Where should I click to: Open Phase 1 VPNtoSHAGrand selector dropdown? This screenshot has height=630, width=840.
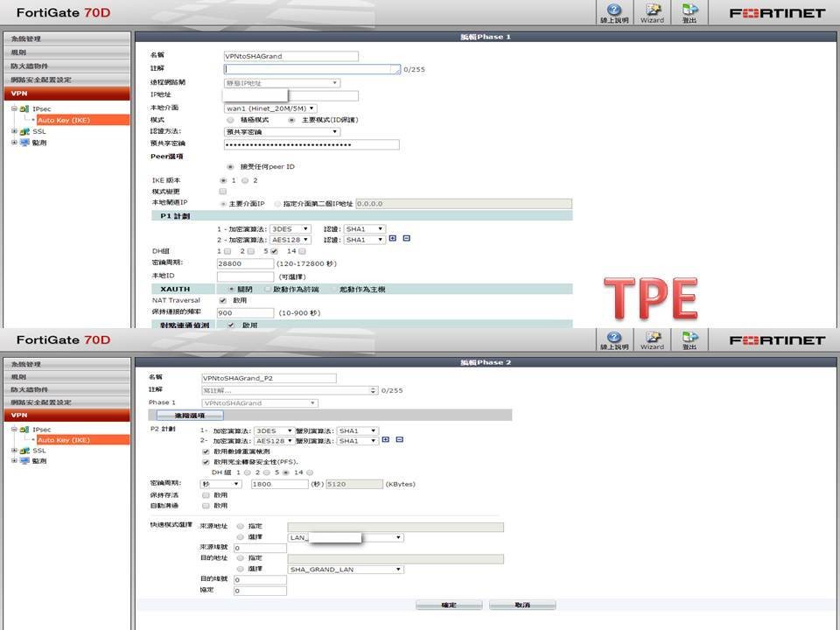tap(260, 402)
